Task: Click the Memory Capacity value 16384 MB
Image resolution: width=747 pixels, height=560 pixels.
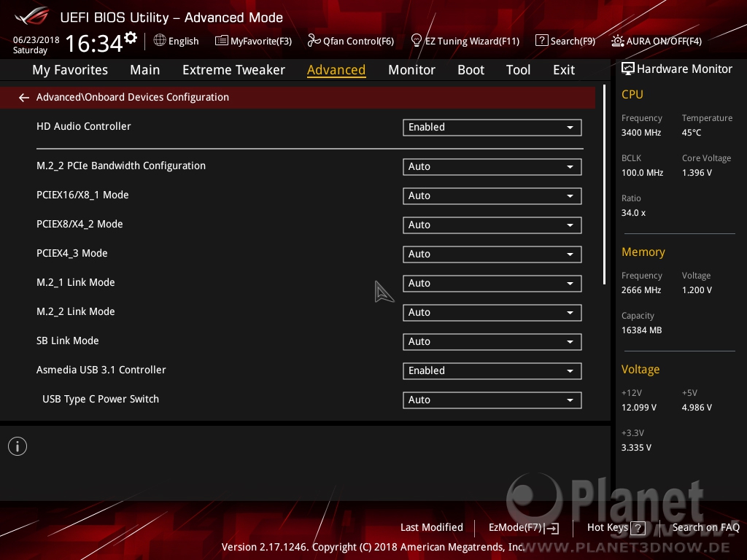Action: 641,330
